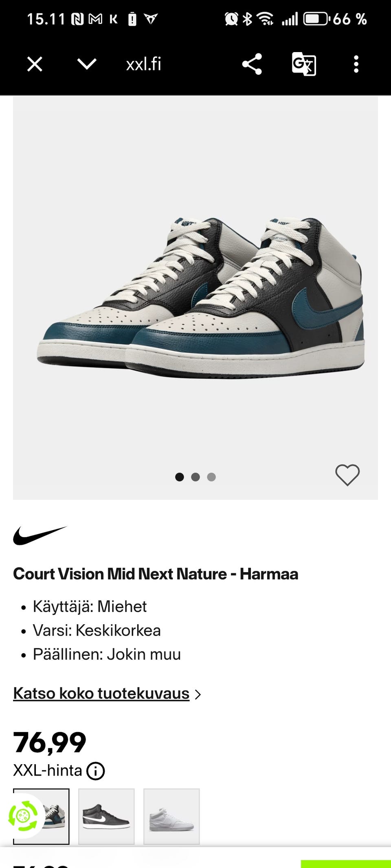
Task: Open the green cookie settings badge
Action: pos(23,816)
